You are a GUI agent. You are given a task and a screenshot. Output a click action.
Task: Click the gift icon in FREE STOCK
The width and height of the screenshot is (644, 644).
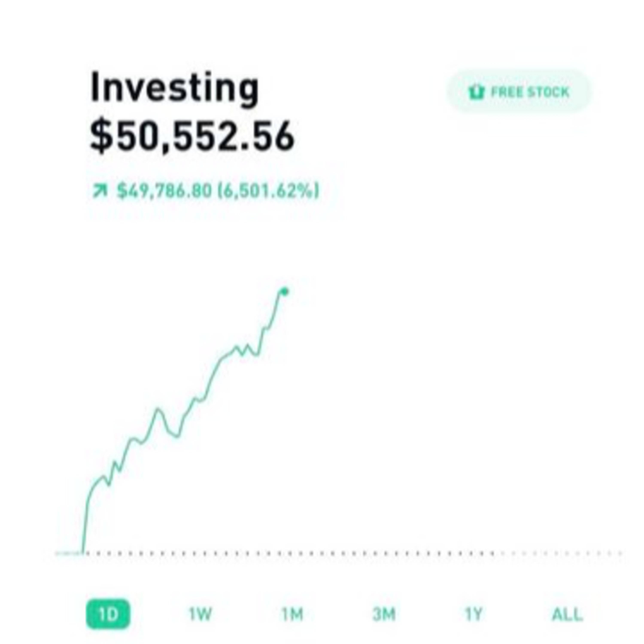tap(476, 92)
